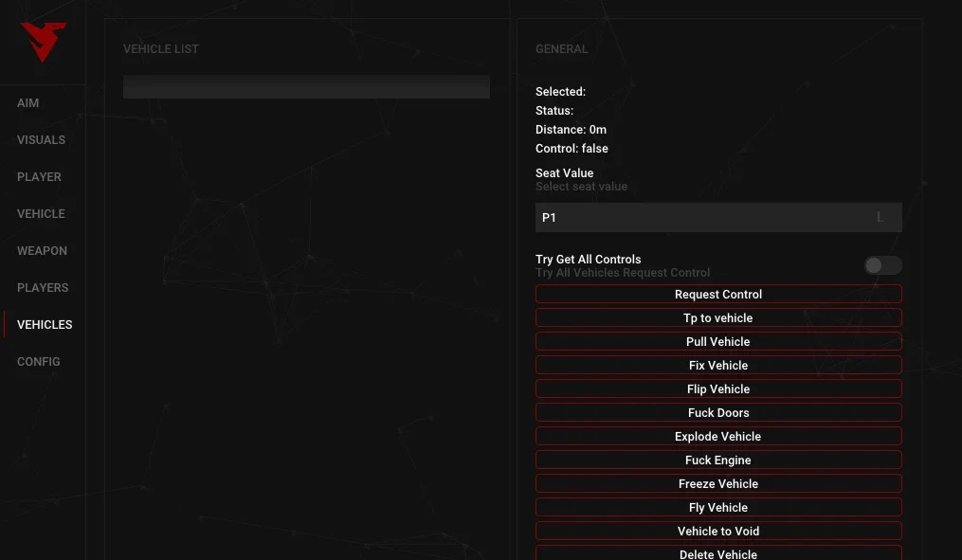Open the VEHICLE sidebar section

tap(41, 213)
